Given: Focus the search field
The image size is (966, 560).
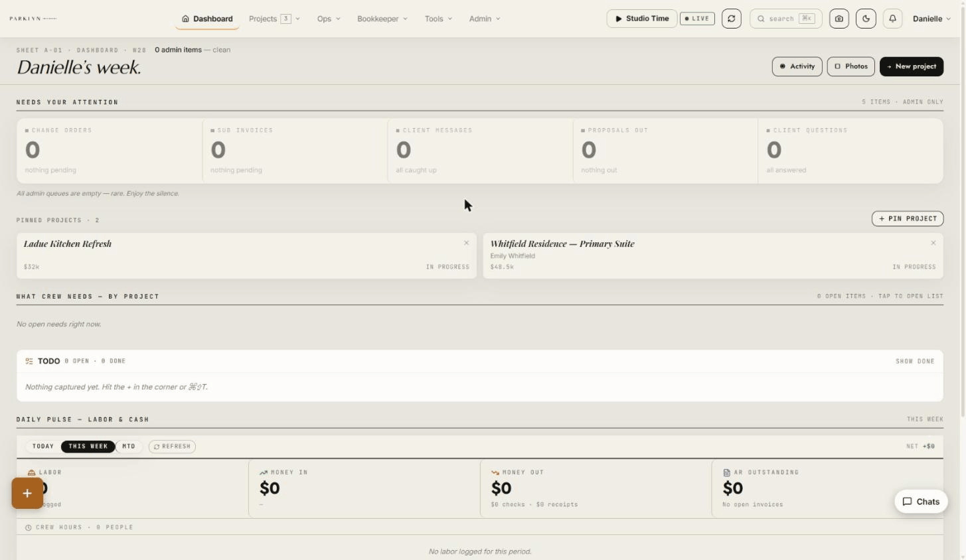Looking at the screenshot, I should (786, 19).
